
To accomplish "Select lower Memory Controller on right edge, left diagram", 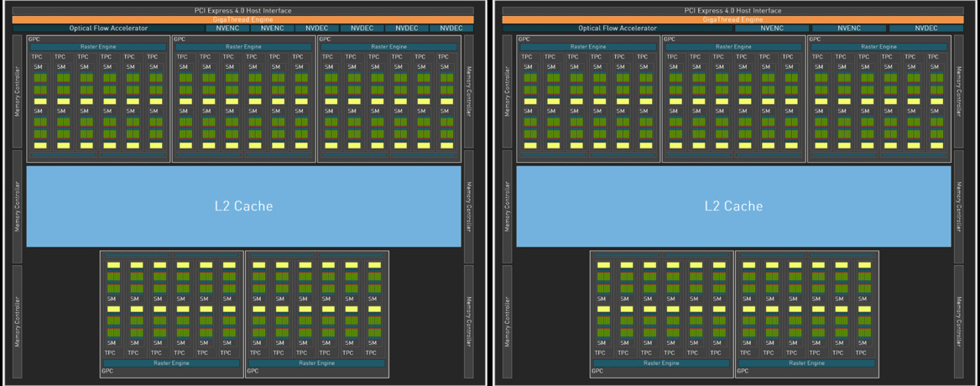I will 469,321.
